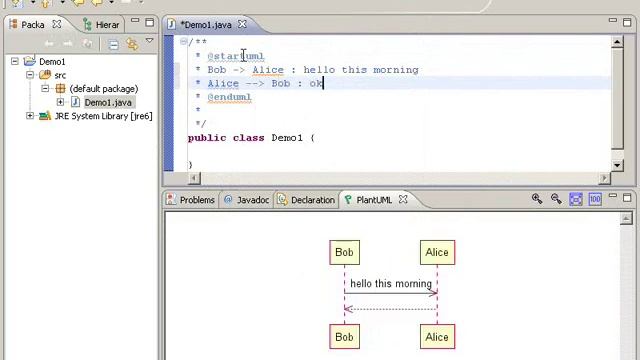The image size is (640, 360).
Task: Expand the Demo1.java tree node
Action: click(60, 102)
